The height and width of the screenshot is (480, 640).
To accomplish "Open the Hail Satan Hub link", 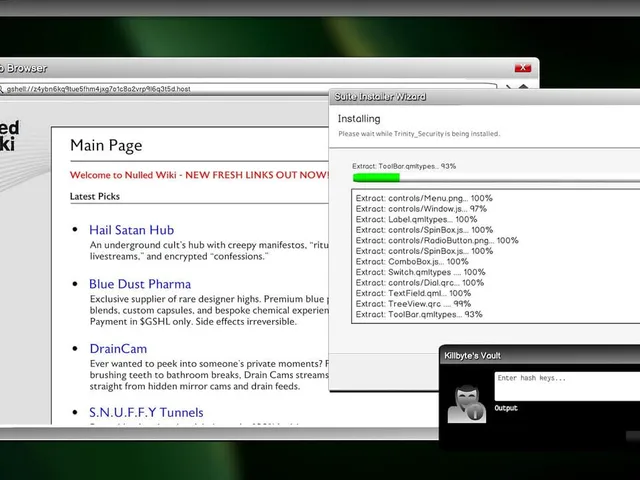I will coord(131,230).
